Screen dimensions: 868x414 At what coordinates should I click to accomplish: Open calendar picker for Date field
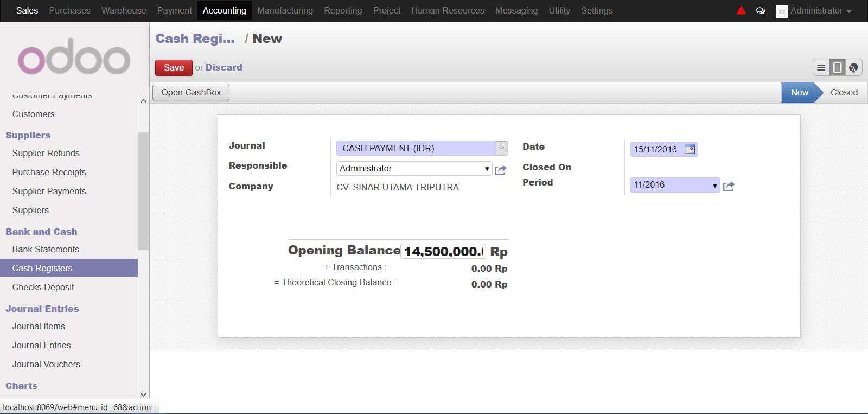pyautogui.click(x=690, y=149)
